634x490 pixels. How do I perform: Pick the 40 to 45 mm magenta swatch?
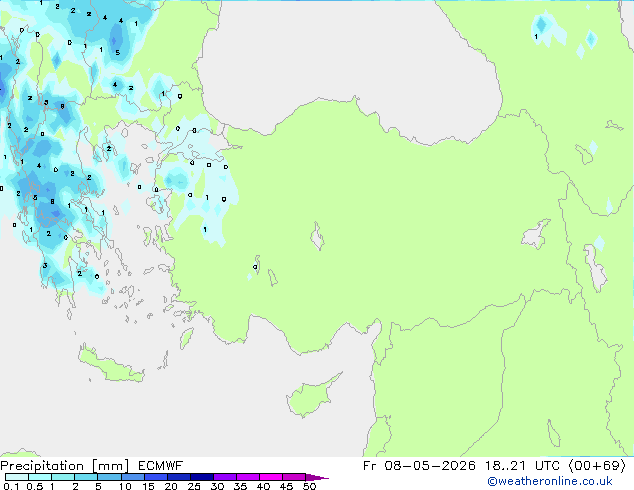(x=271, y=477)
